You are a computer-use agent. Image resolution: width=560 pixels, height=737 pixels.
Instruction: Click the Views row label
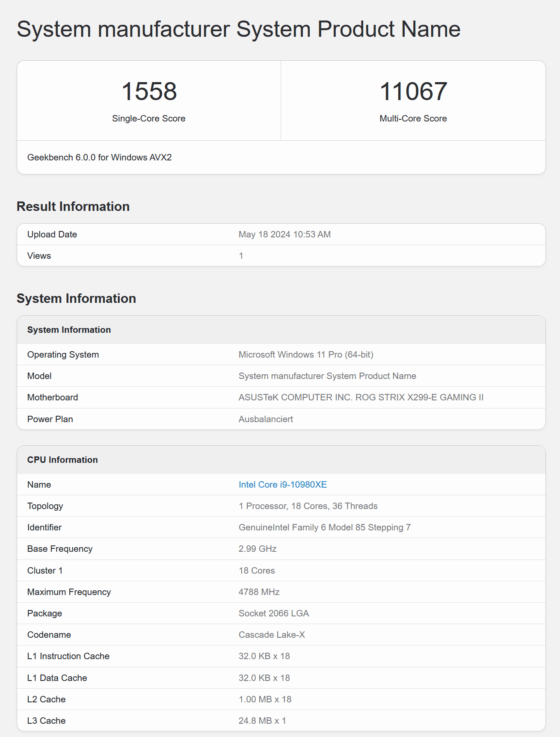(x=39, y=256)
